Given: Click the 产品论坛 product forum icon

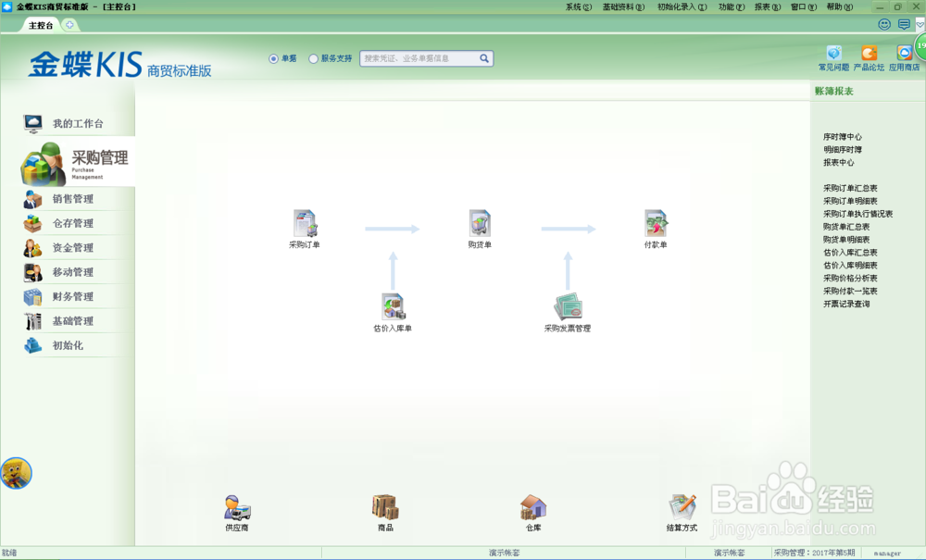Looking at the screenshot, I should tap(869, 53).
